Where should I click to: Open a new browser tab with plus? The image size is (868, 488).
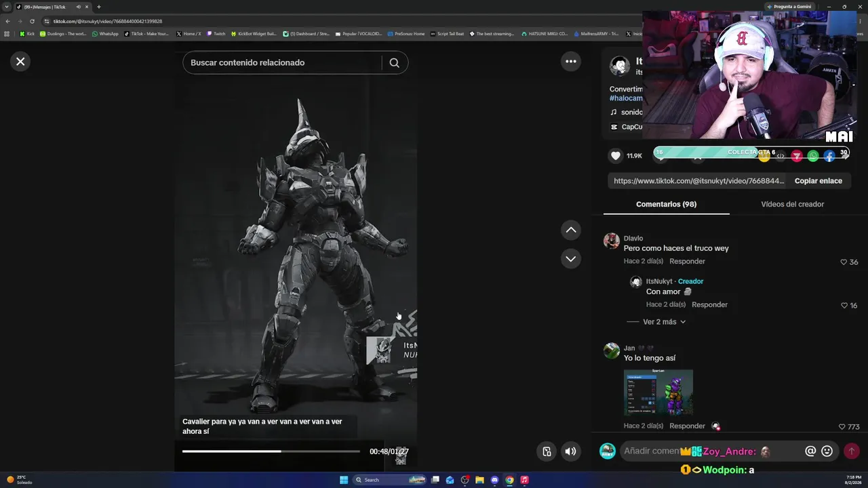point(98,7)
